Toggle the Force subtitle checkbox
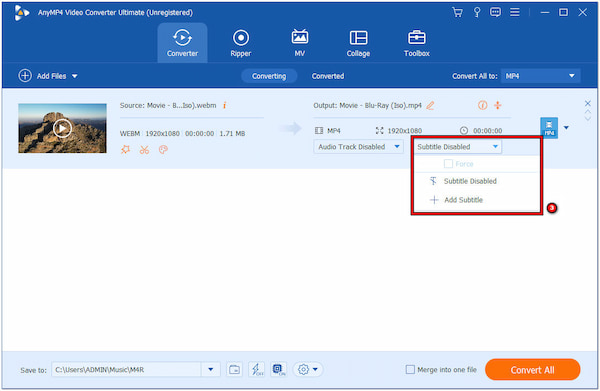 448,164
